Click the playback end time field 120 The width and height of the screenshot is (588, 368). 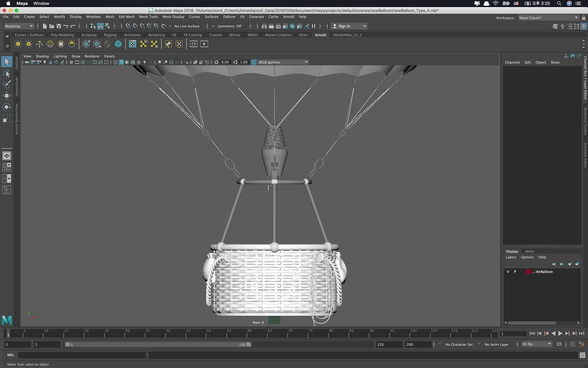pos(389,344)
